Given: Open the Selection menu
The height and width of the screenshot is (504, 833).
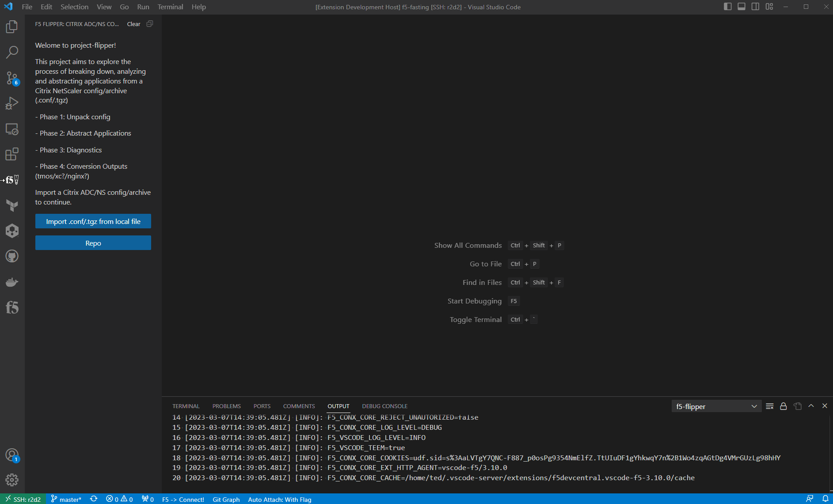Looking at the screenshot, I should [74, 7].
